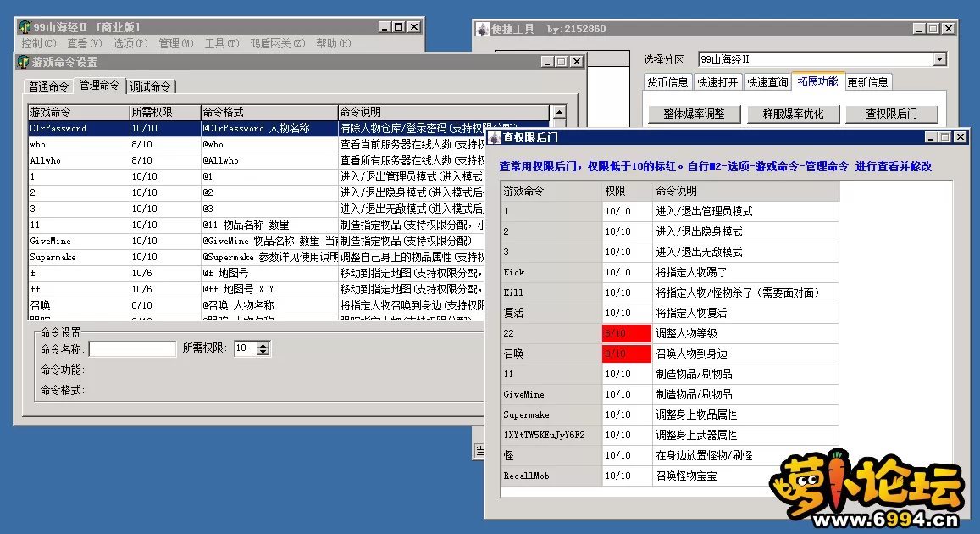Select the 拓展功能 tab
The width and height of the screenshot is (980, 534).
click(817, 81)
